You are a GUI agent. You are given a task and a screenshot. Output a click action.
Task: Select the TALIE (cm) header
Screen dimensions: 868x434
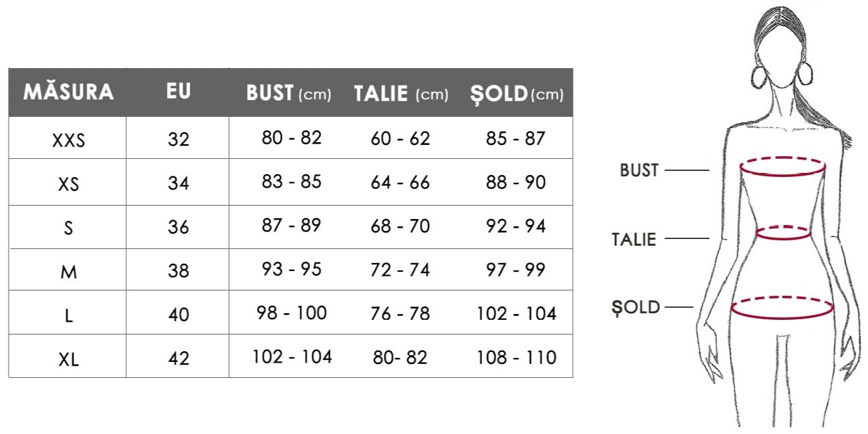[401, 93]
